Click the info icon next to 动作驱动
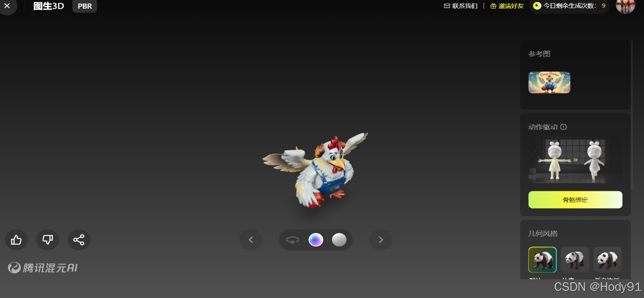The width and height of the screenshot is (644, 298). [x=563, y=127]
